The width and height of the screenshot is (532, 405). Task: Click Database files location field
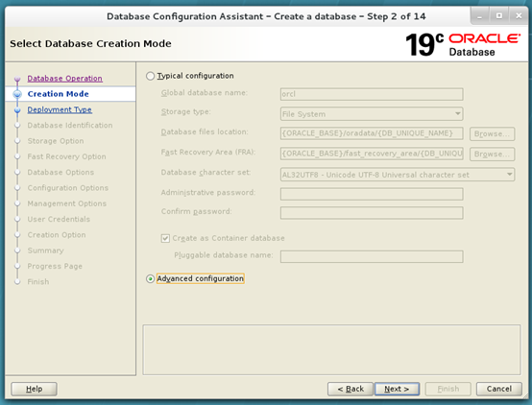pos(372,133)
